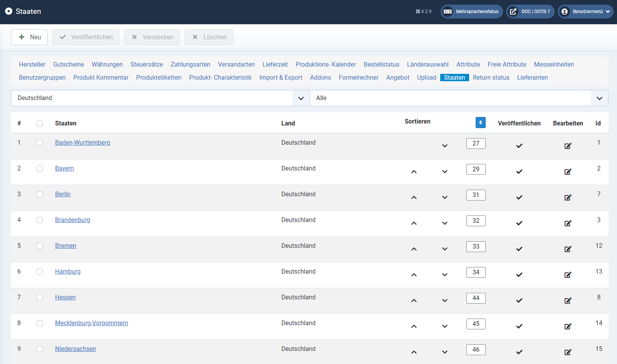Move Bremen up in sort order
Screen dimensions: 617x364
click(x=414, y=249)
